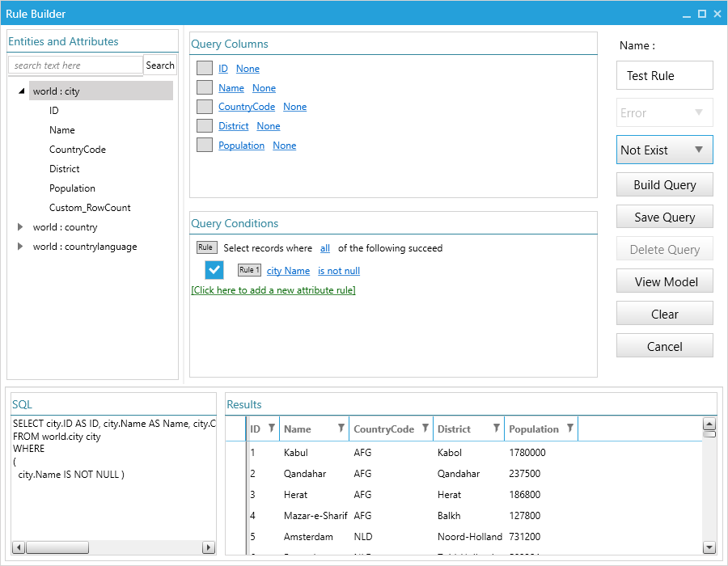Clear the rule with the Clear button
The width and height of the screenshot is (728, 566).
[x=664, y=314]
